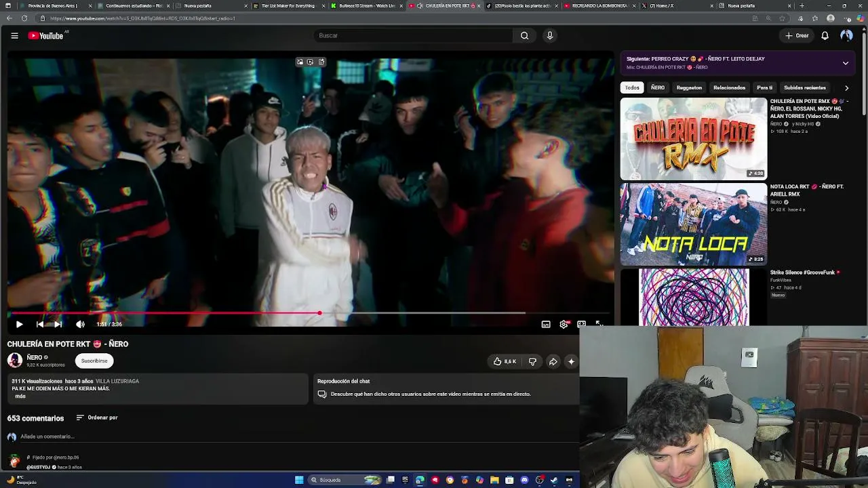
Task: Switch to 'Tier List Maker for Everything' tab
Action: click(288, 5)
